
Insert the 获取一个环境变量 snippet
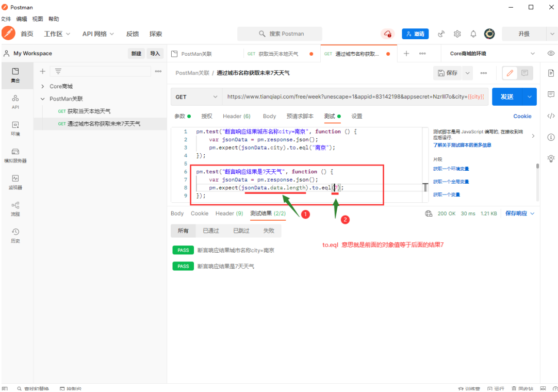451,169
